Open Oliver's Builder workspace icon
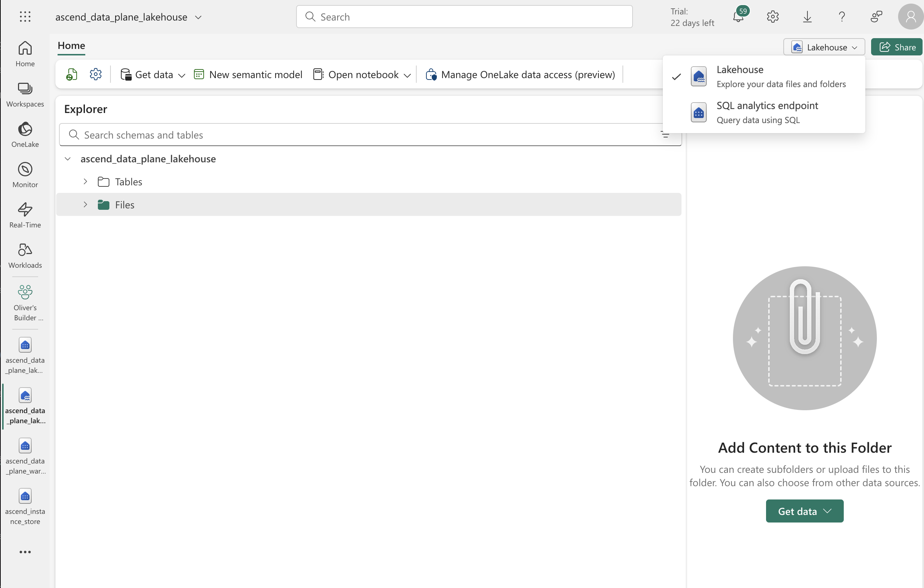Screen dimensions: 924x588 click(x=25, y=302)
